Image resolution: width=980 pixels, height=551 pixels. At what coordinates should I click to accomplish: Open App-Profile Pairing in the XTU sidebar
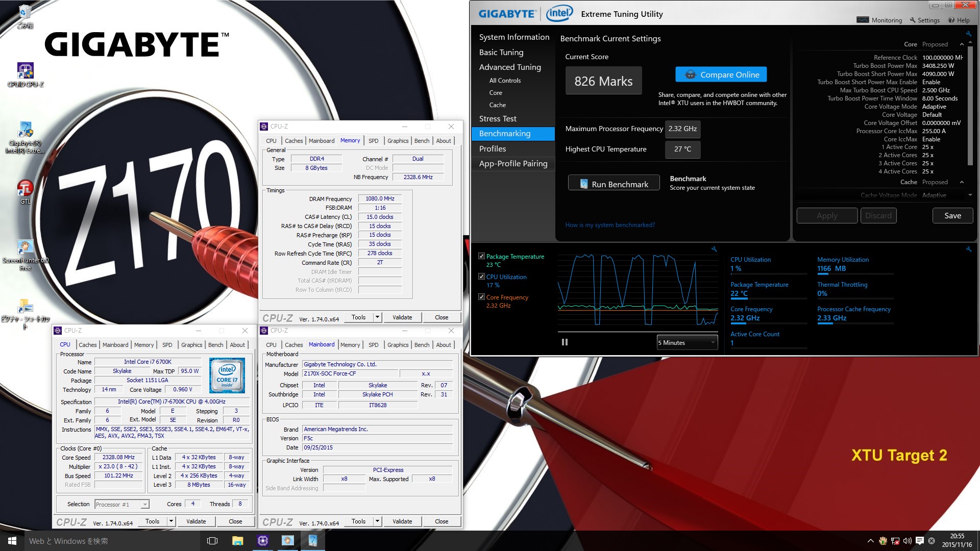point(513,163)
